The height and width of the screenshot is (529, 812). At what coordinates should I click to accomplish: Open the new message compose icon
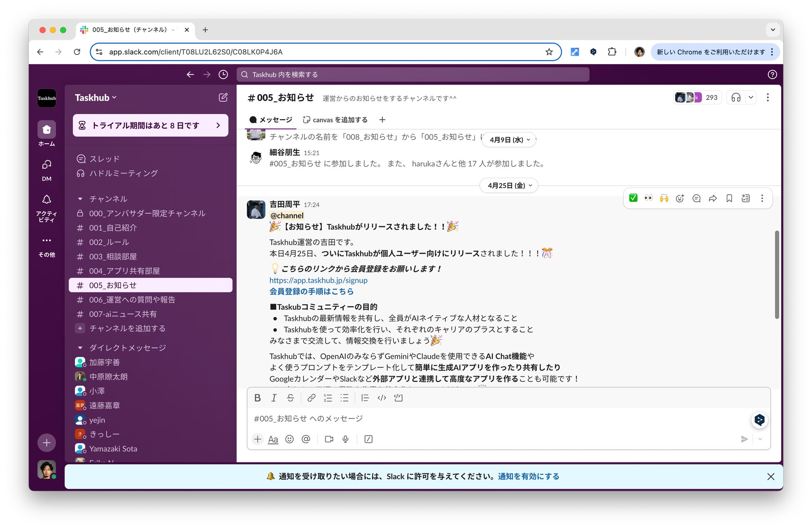(x=223, y=97)
